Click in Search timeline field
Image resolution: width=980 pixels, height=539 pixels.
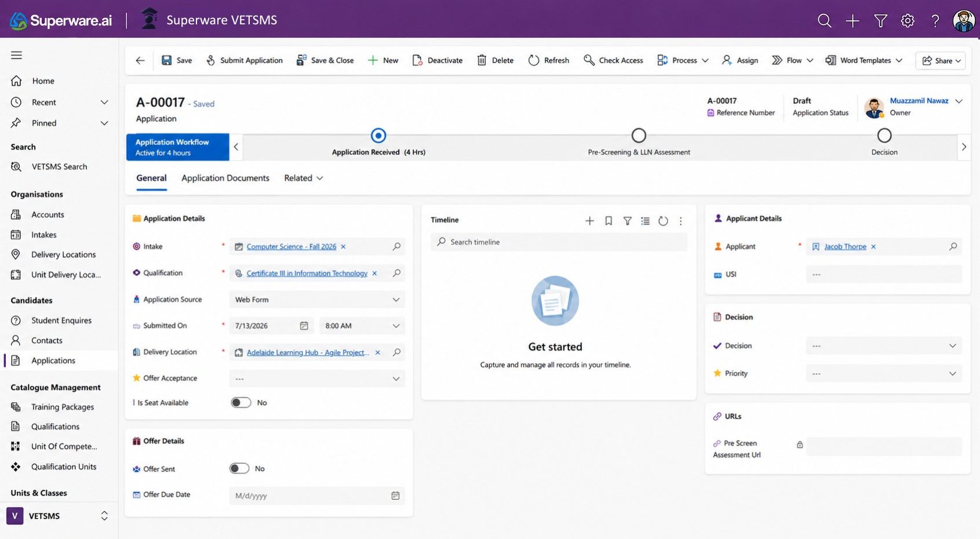(559, 242)
